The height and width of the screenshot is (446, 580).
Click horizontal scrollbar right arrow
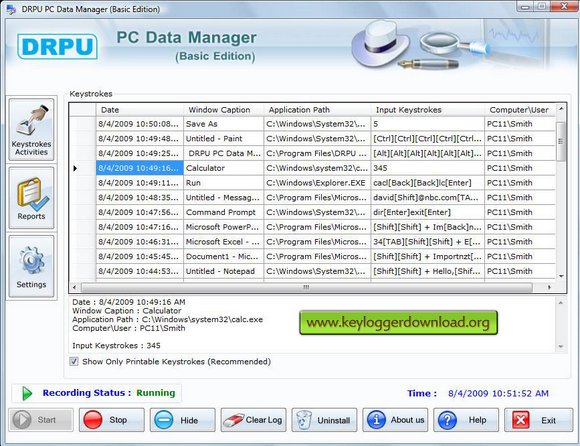(x=549, y=287)
